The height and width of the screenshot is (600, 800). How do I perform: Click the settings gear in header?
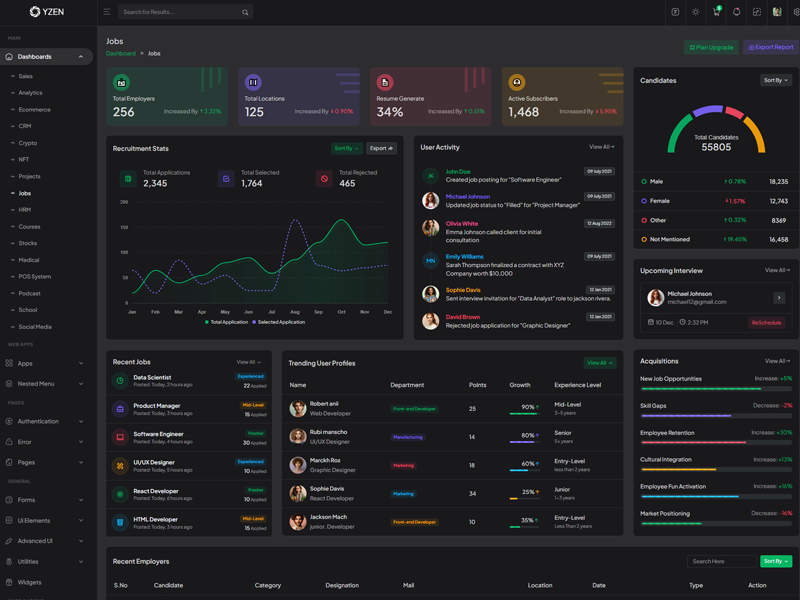tap(796, 12)
